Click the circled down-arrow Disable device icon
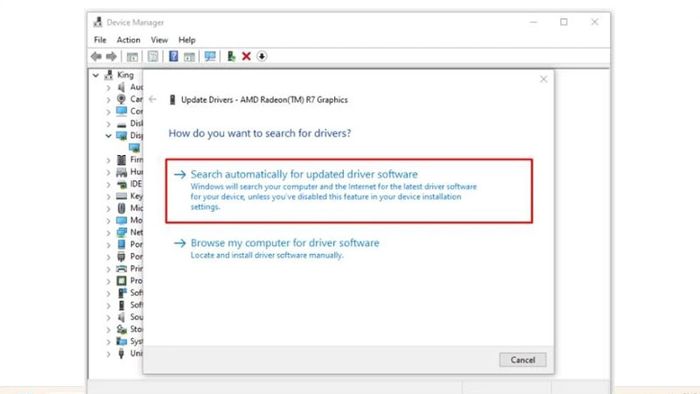Image resolution: width=700 pixels, height=394 pixels. [262, 56]
